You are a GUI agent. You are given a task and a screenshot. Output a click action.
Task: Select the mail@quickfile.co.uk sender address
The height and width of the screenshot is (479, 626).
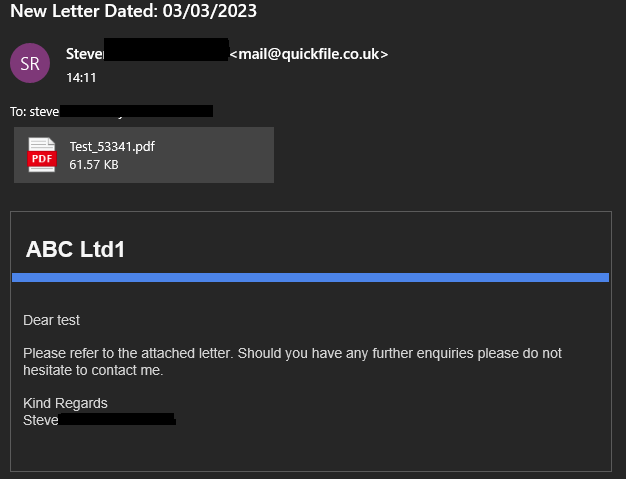pos(309,54)
